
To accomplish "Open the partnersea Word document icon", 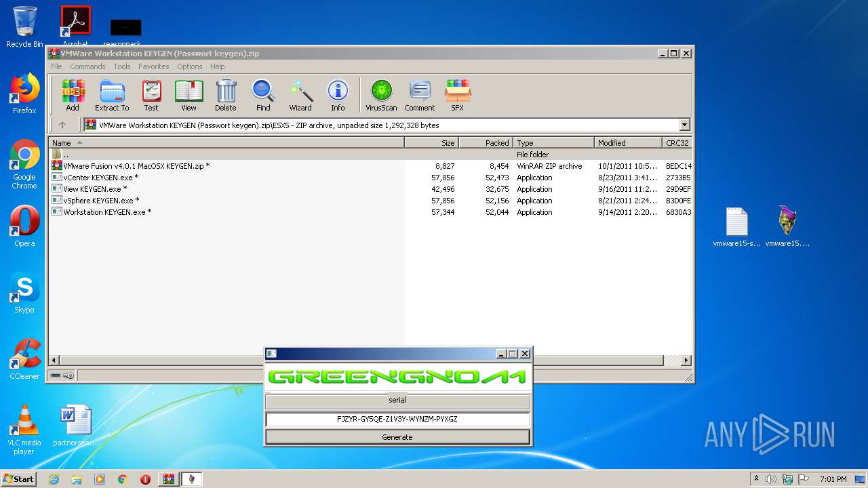I will pyautogui.click(x=75, y=426).
